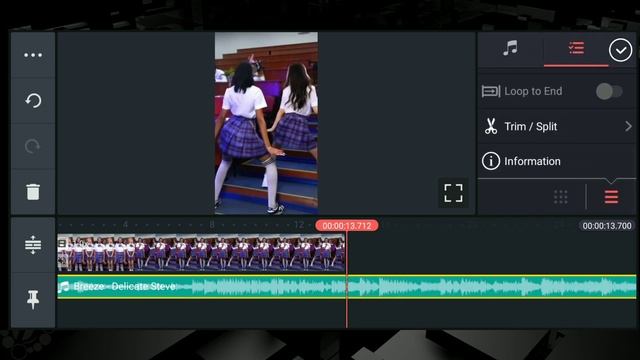Delete selected clip with trash icon
Image resolution: width=640 pixels, height=360 pixels.
click(33, 191)
